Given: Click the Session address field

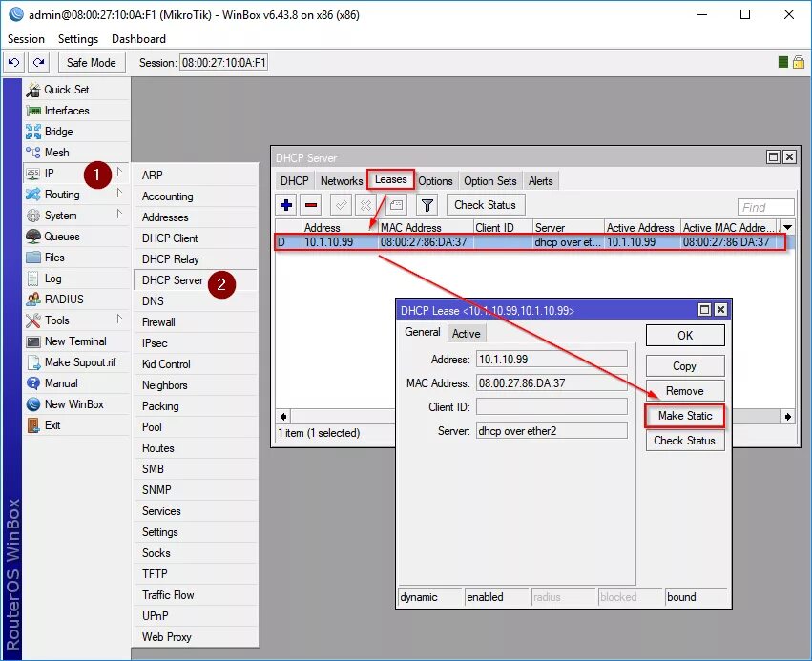Looking at the screenshot, I should click(223, 63).
